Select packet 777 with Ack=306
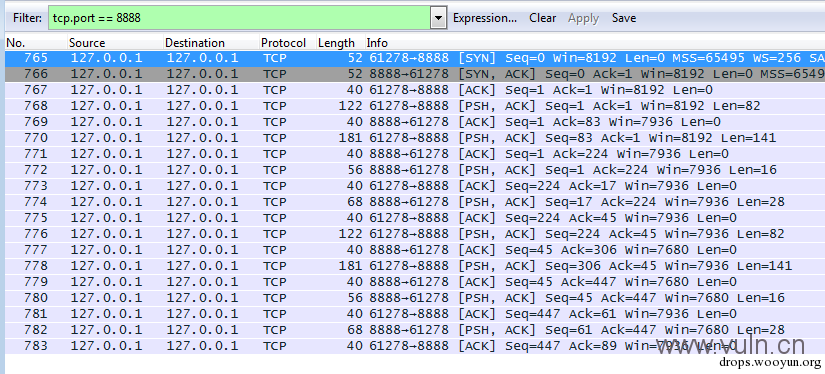The width and height of the screenshot is (825, 374). tap(415, 250)
